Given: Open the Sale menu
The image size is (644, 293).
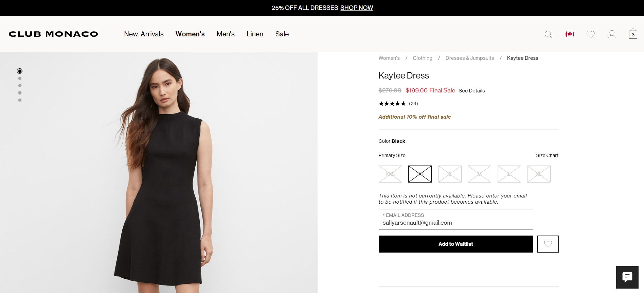Looking at the screenshot, I should tap(282, 34).
